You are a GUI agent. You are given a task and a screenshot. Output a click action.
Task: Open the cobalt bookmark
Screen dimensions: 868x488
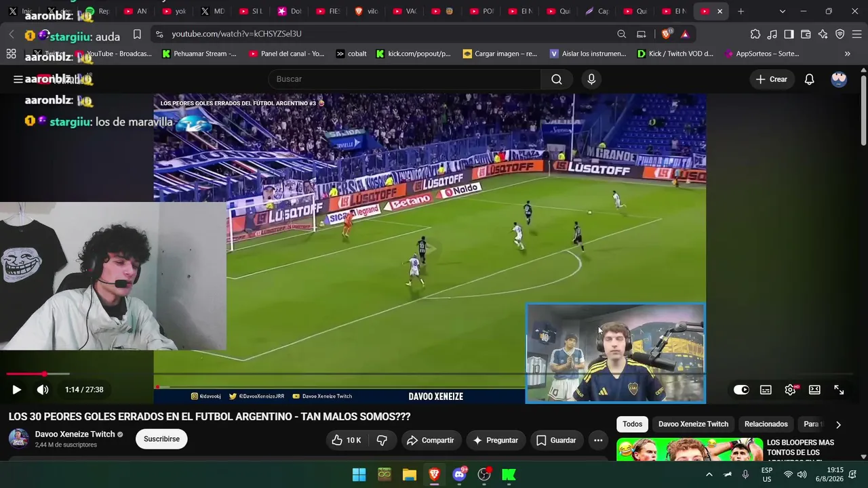point(351,54)
